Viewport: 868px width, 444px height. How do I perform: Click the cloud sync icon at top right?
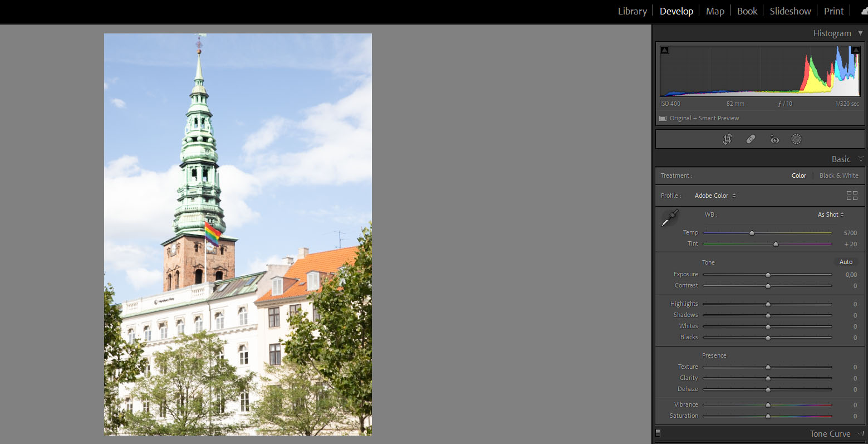(864, 11)
